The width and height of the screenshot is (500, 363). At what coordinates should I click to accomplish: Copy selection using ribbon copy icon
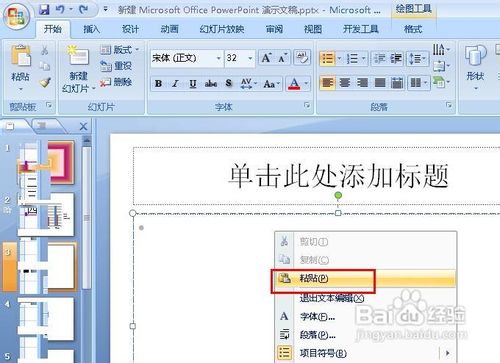(45, 66)
